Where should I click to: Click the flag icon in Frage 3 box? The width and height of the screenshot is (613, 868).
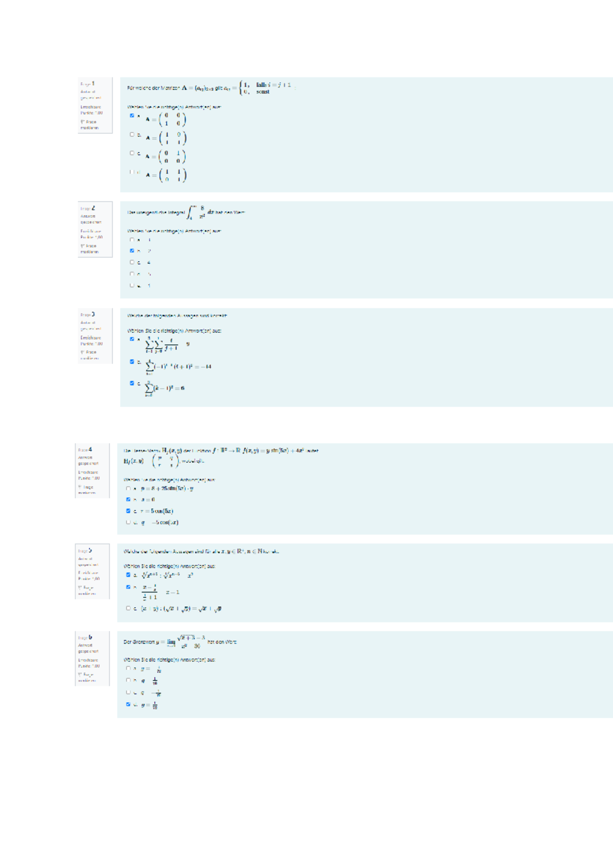click(x=82, y=352)
